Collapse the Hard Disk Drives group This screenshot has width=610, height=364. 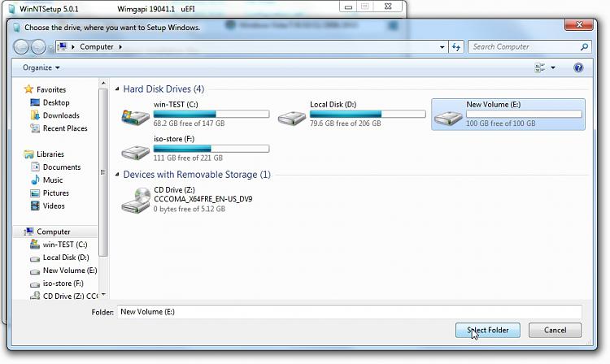point(117,89)
